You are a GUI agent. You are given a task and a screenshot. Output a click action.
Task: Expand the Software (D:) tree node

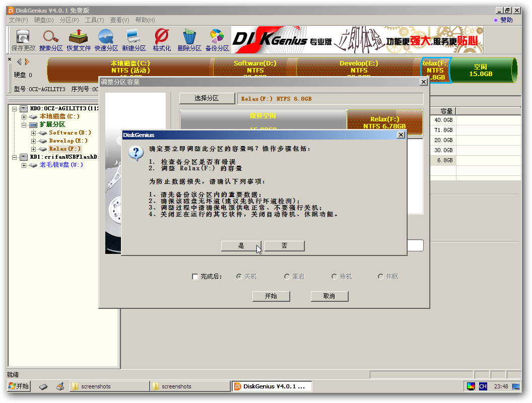click(x=34, y=133)
